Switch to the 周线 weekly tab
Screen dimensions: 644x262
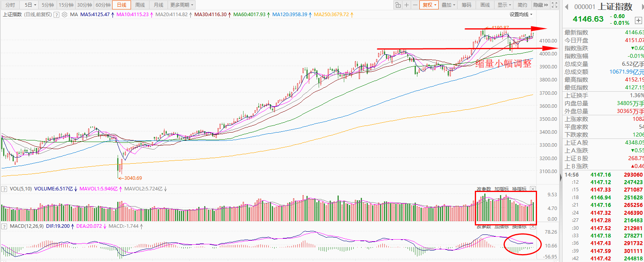(140, 5)
